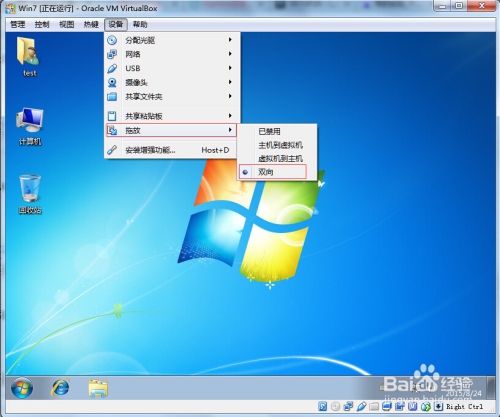Viewport: 500px width, 417px height.
Task: Select the 拖放 drag-and-drop menu entry
Action: coord(171,130)
